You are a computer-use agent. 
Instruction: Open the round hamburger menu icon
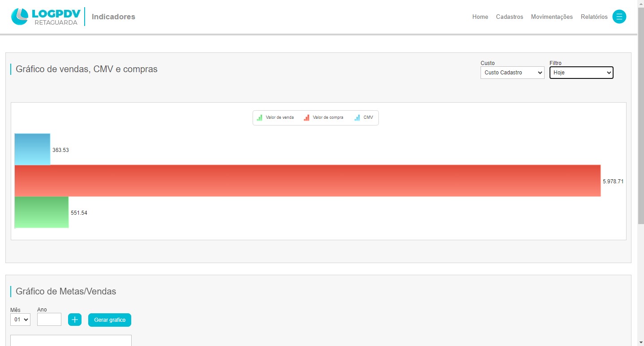(619, 17)
